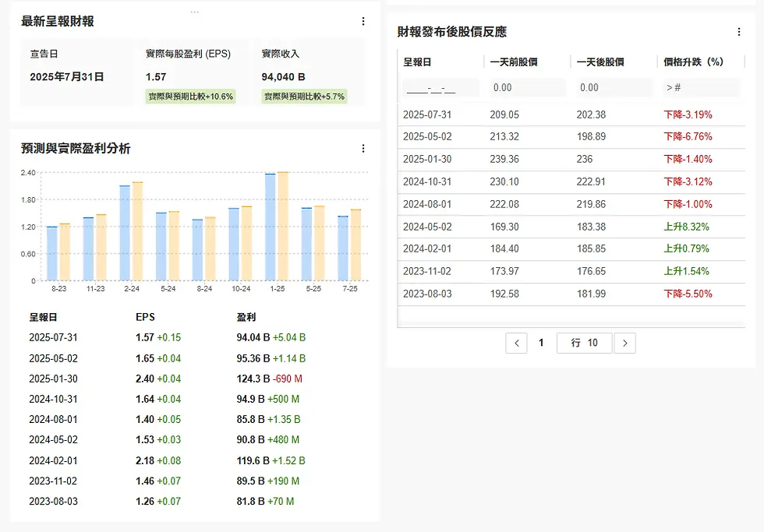The height and width of the screenshot is (532, 764).
Task: Sort by the 一天前股價 column header
Action: click(x=514, y=62)
